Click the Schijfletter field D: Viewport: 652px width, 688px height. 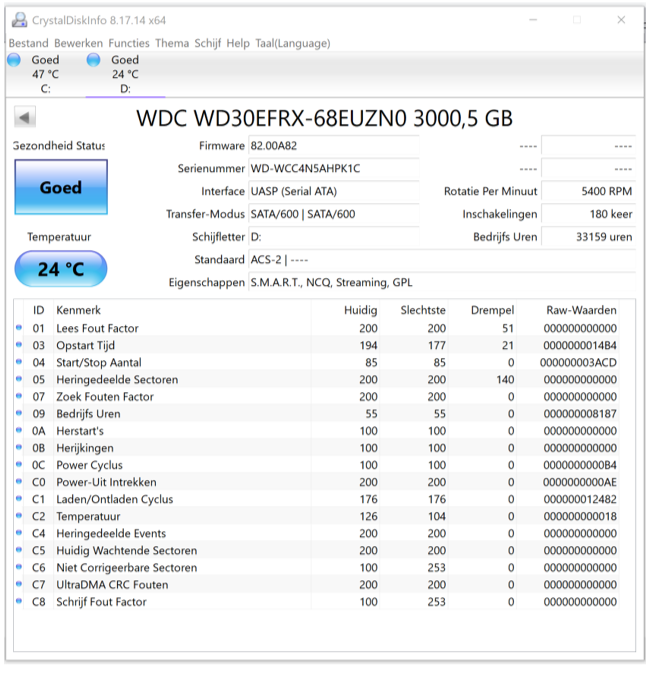pyautogui.click(x=333, y=237)
